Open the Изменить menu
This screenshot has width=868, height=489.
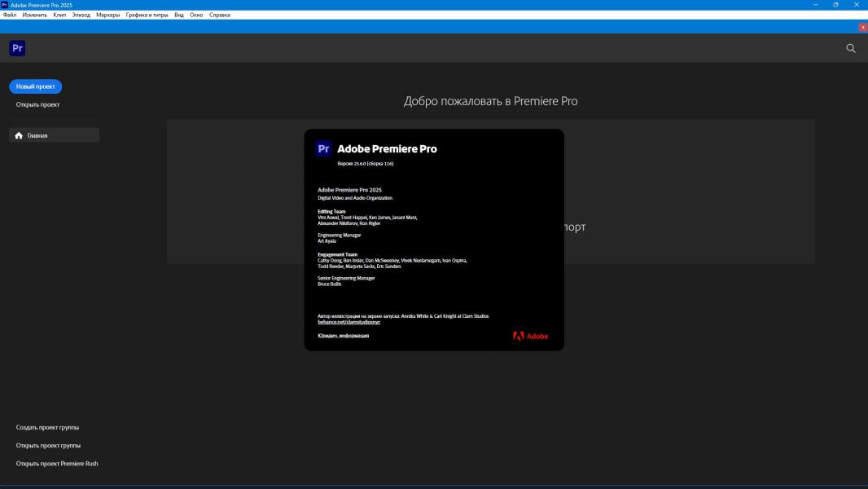click(x=34, y=15)
